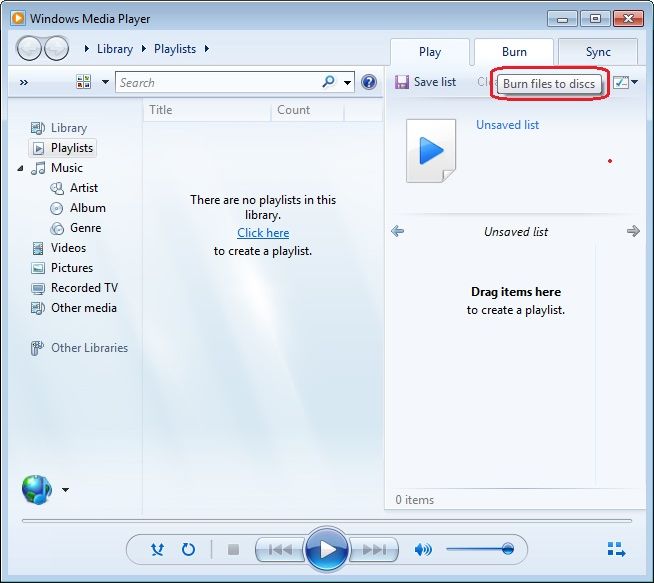Go to the next list arrow

pyautogui.click(x=633, y=231)
